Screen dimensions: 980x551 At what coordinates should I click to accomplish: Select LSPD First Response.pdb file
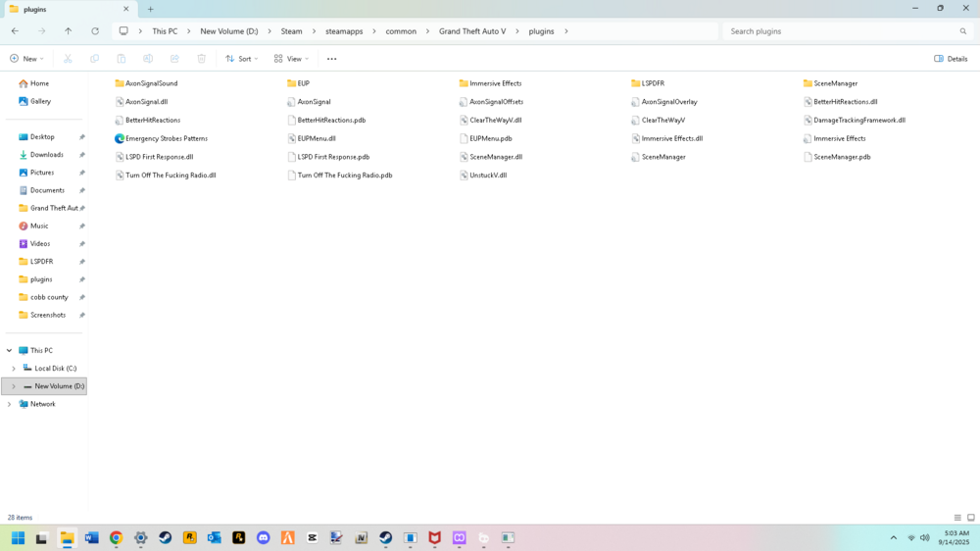click(x=328, y=157)
